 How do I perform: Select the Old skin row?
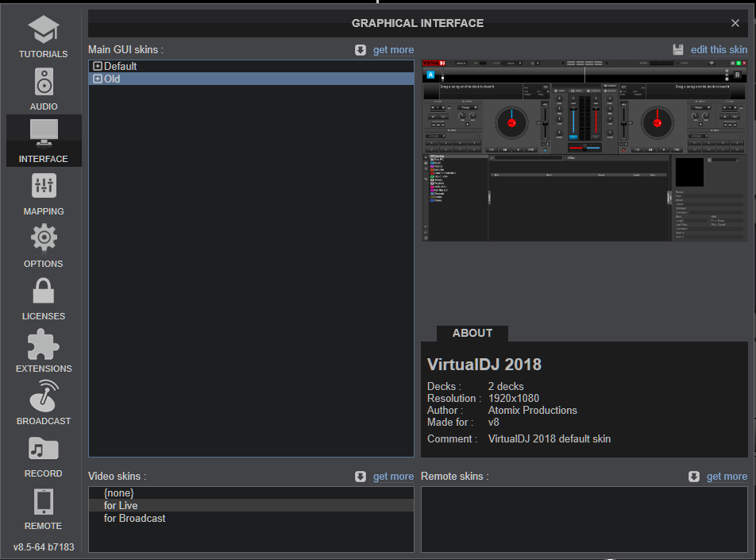click(251, 79)
